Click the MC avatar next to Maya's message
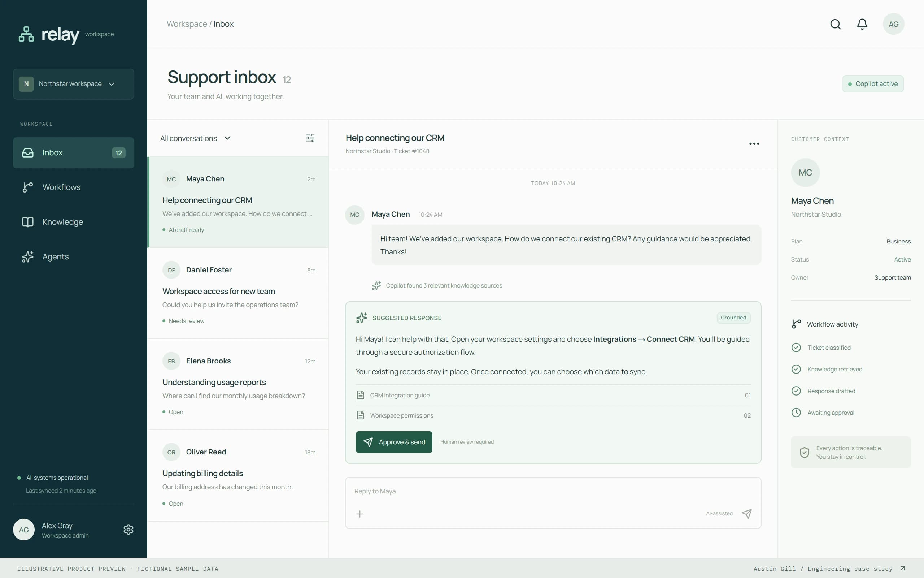Image resolution: width=924 pixels, height=578 pixels. tap(355, 215)
